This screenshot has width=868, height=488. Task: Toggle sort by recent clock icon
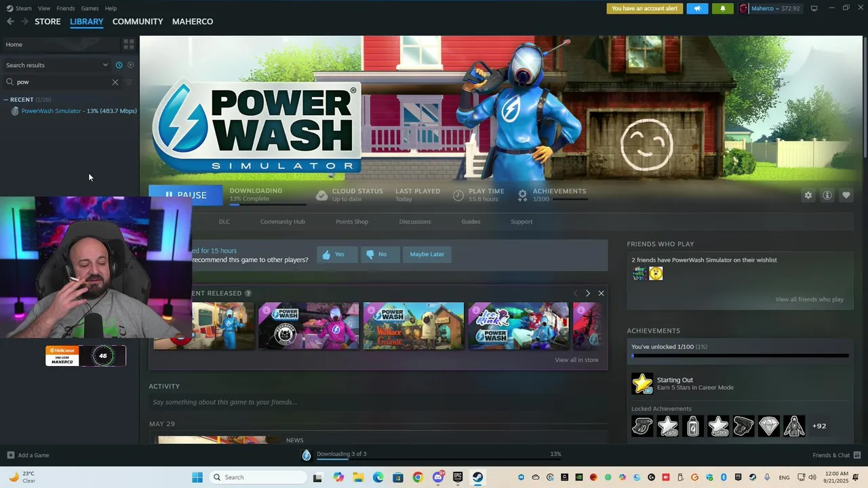point(119,65)
